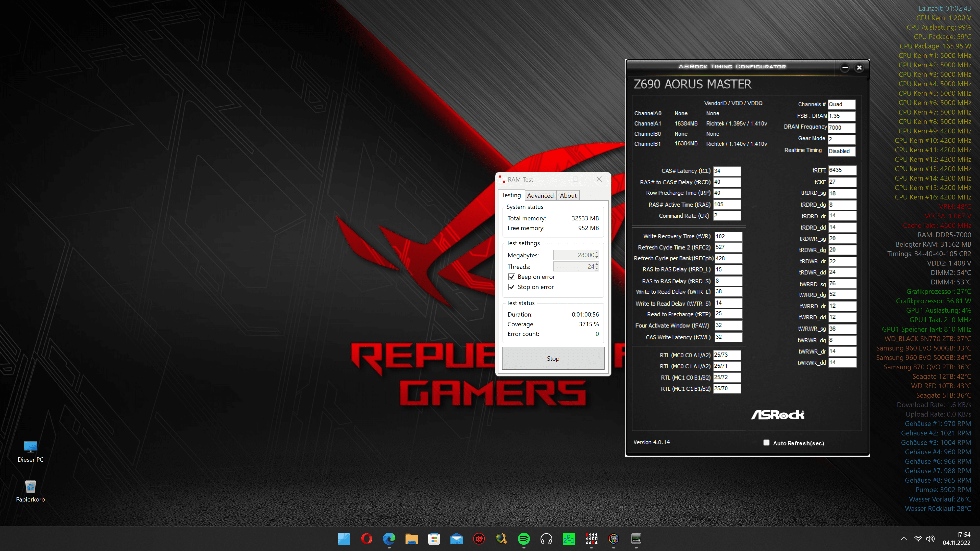Click Threads spinner arrows
The height and width of the screenshot is (551, 980).
pyautogui.click(x=596, y=267)
